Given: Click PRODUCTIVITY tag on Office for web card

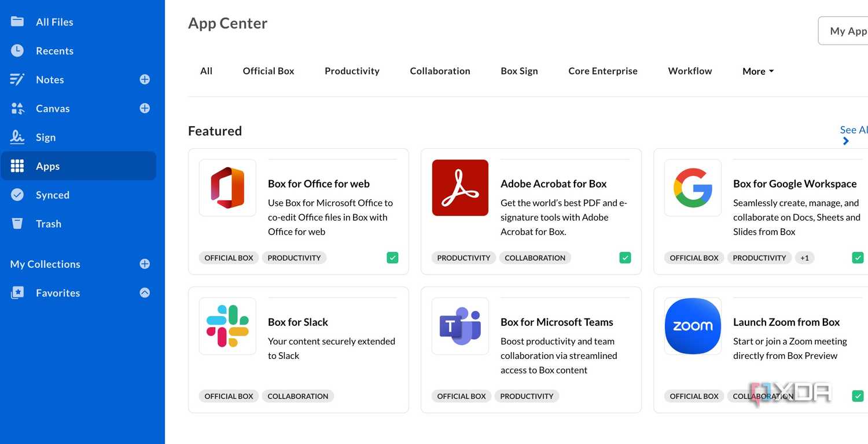Looking at the screenshot, I should coord(294,258).
